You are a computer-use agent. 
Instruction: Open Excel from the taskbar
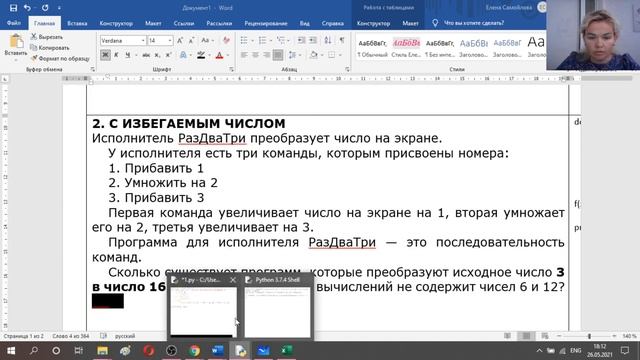[286, 351]
